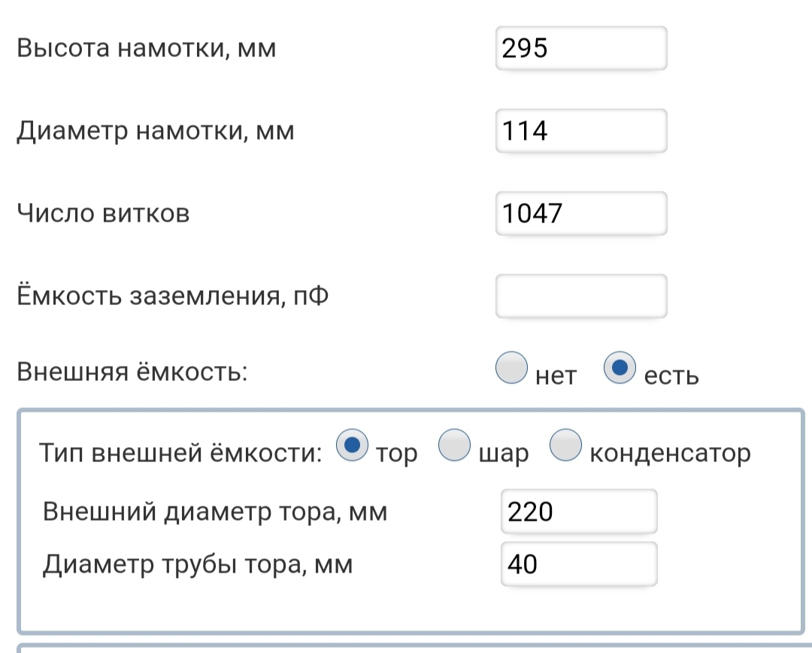Click the 'Число витков' label text

(x=103, y=214)
